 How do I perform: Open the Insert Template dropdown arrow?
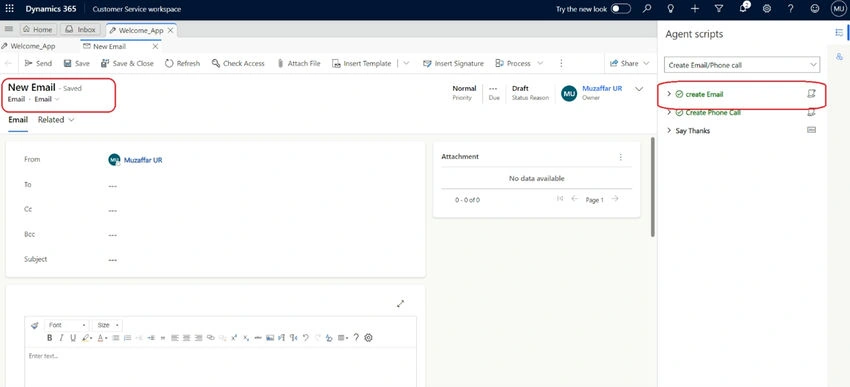pos(406,63)
